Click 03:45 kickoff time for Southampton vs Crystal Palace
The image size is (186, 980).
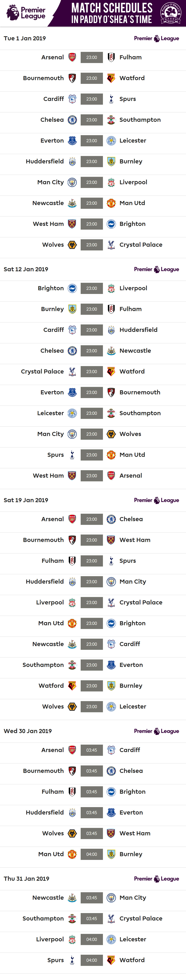[x=91, y=919]
